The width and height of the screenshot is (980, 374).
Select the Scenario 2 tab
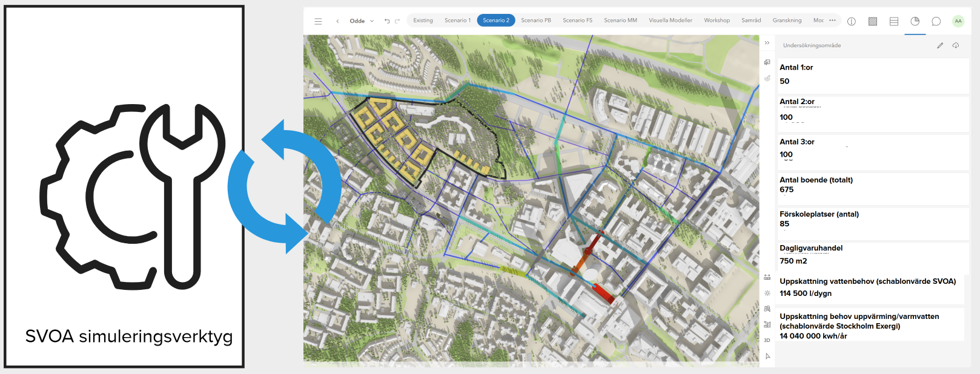(496, 21)
